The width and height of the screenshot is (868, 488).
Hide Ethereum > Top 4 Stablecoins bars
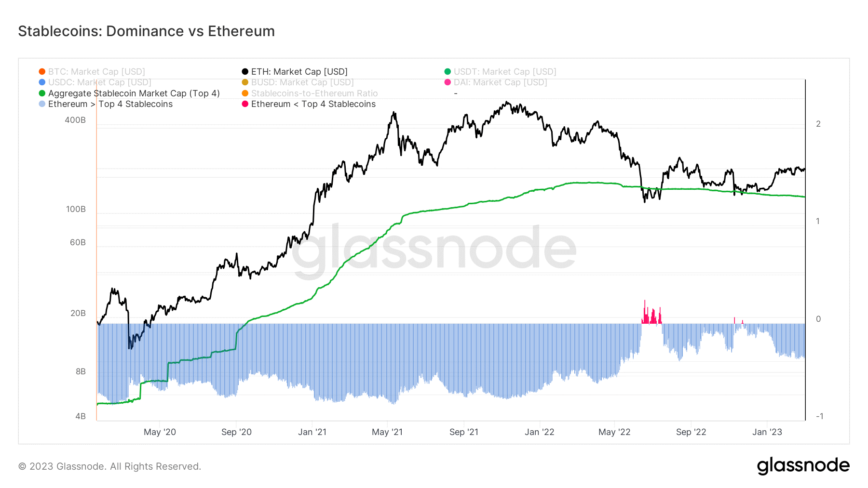click(x=106, y=104)
